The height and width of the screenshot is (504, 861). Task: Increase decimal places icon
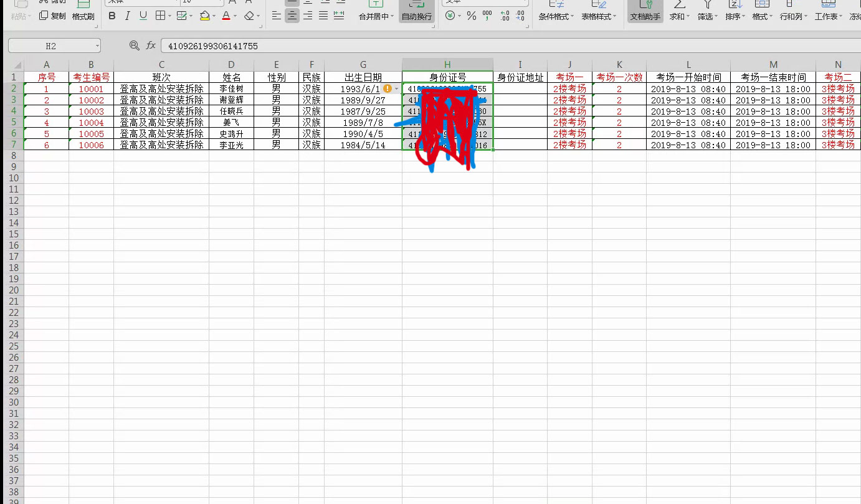pyautogui.click(x=505, y=16)
